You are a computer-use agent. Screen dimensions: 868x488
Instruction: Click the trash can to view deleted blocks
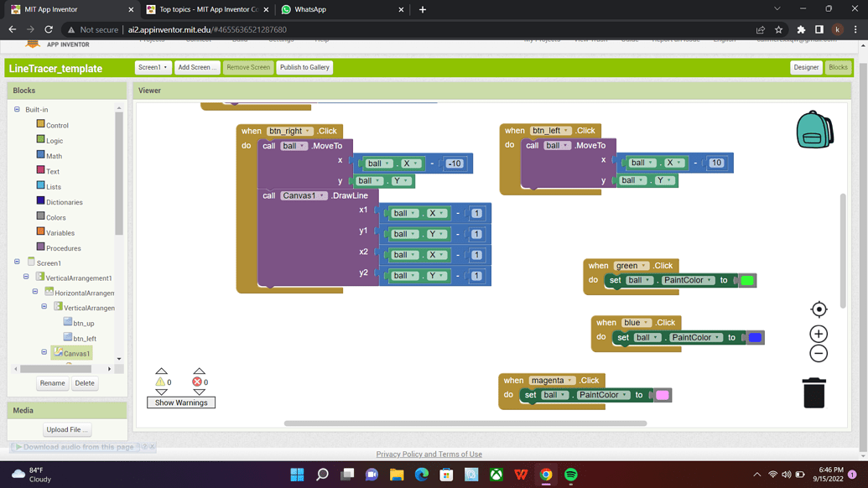tap(813, 392)
